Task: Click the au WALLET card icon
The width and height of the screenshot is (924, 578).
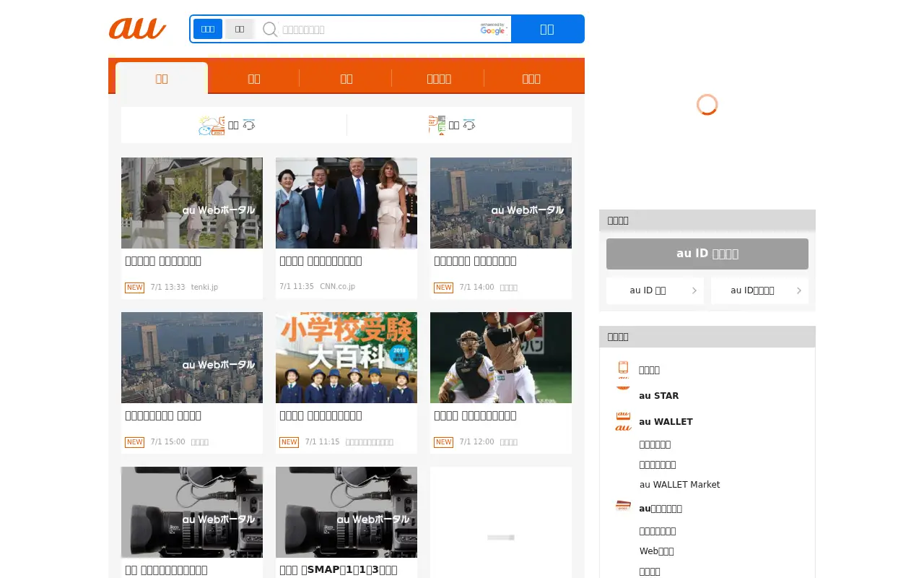Action: (623, 421)
